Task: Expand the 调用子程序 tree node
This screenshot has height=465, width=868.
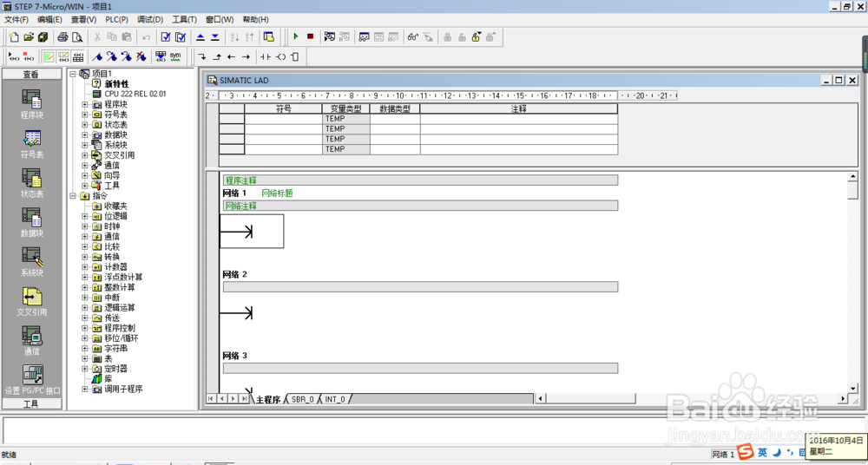Action: tap(85, 390)
